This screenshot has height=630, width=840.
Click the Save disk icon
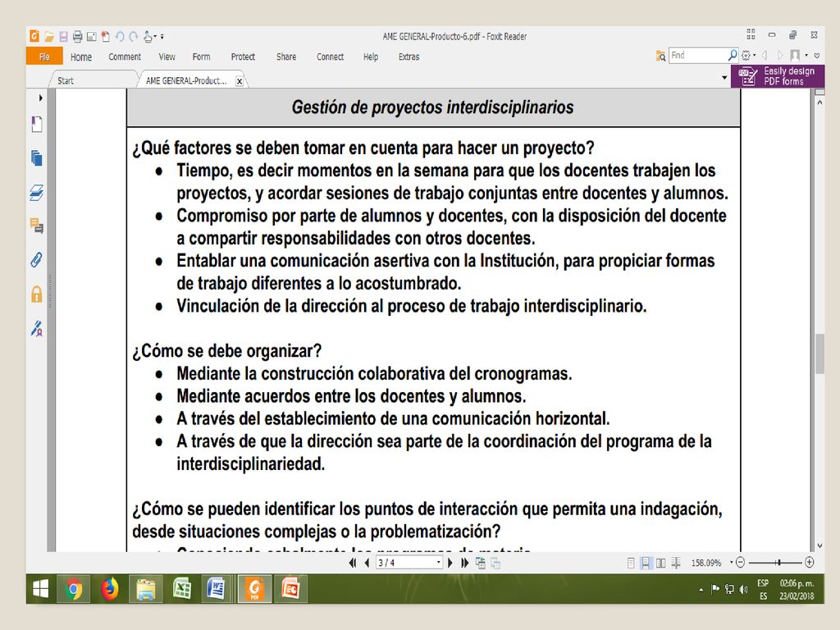63,36
